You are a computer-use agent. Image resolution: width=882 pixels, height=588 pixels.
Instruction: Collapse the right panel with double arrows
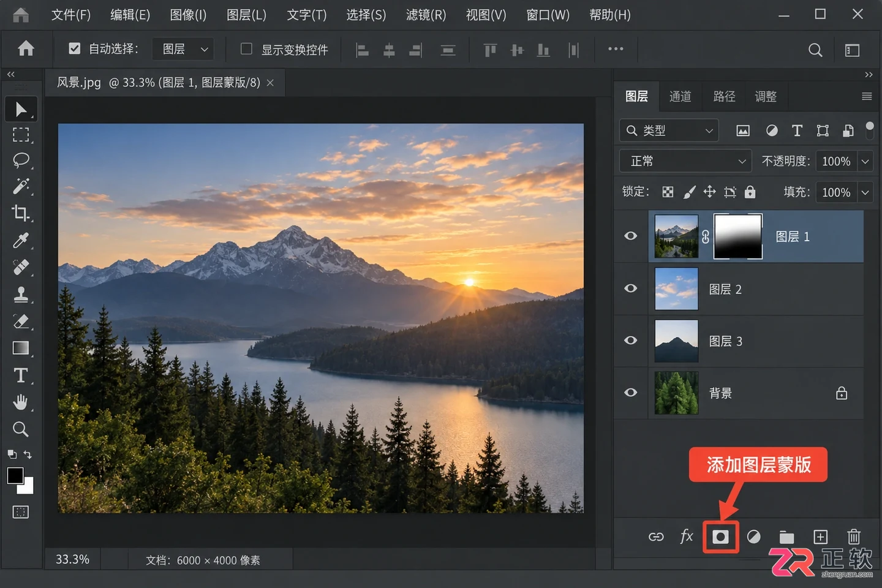coord(869,75)
